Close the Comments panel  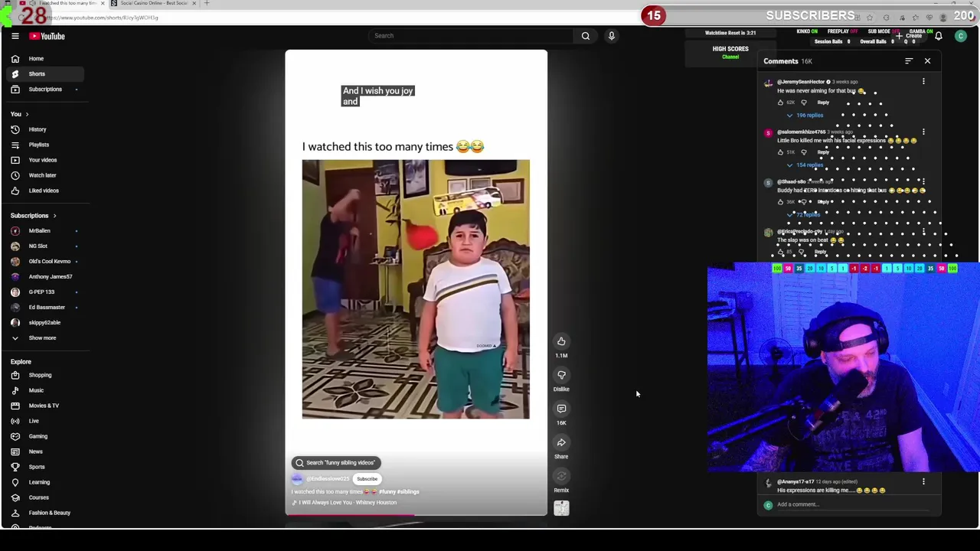tap(927, 61)
